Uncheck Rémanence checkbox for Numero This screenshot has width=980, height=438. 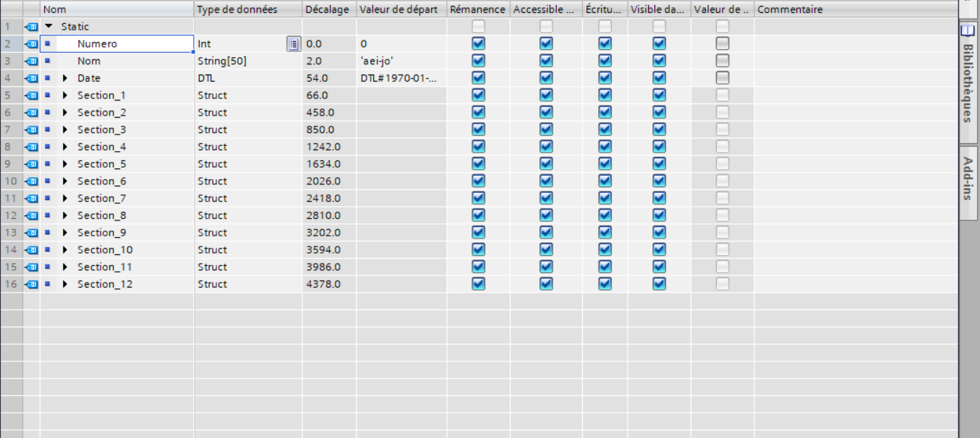coord(478,43)
